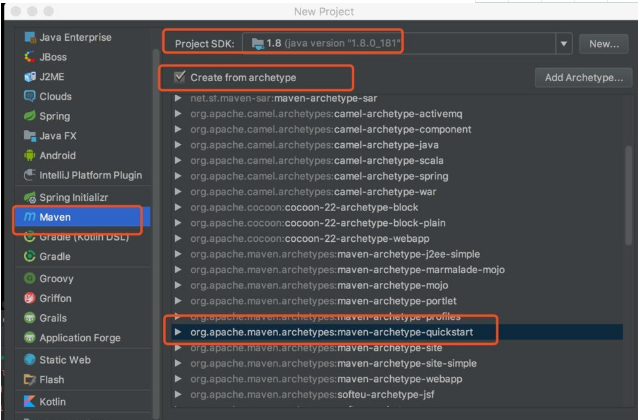Toggle the Create from archetype checkbox
Image resolution: width=638 pixels, height=420 pixels.
pos(179,77)
